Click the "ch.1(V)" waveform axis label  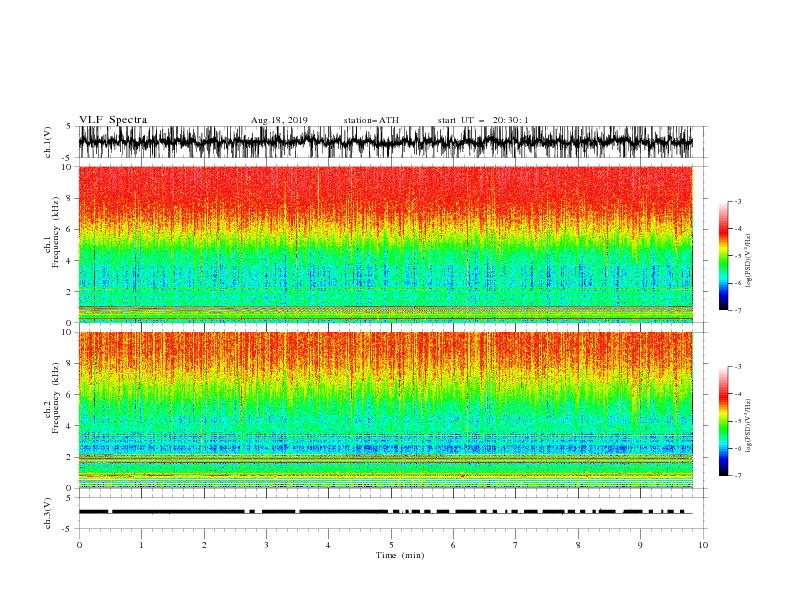[48, 142]
